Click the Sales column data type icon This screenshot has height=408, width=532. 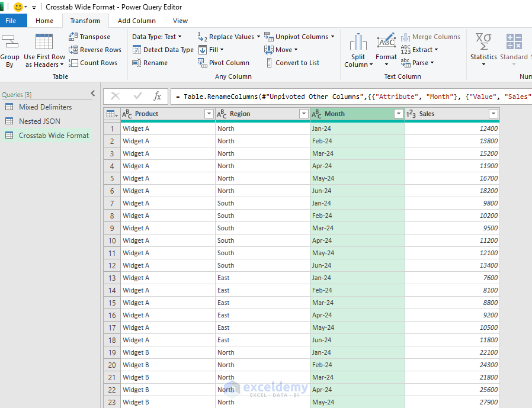(x=411, y=114)
